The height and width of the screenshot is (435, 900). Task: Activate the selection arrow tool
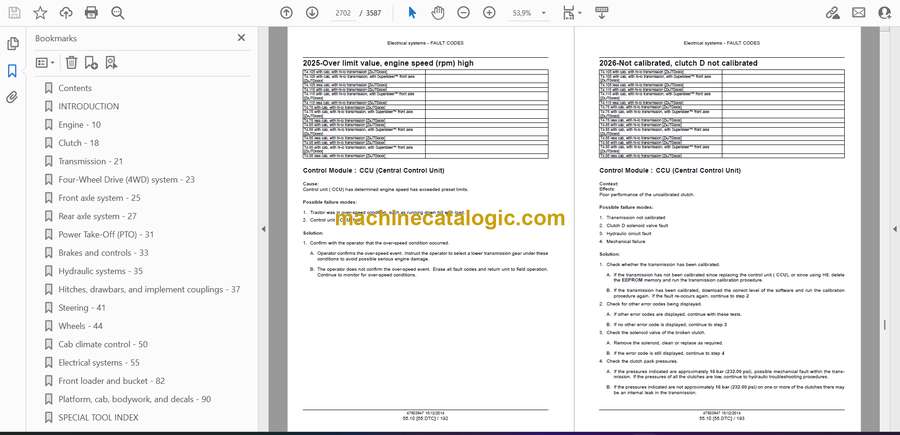point(412,13)
